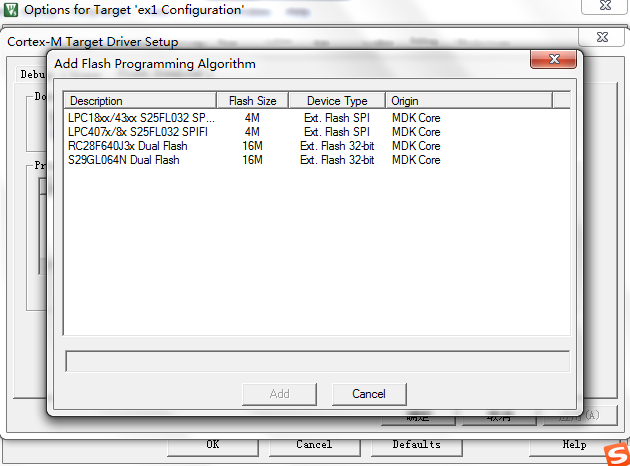The width and height of the screenshot is (630, 466).
Task: Click 16M flash size of S29GL064N row
Action: [252, 160]
